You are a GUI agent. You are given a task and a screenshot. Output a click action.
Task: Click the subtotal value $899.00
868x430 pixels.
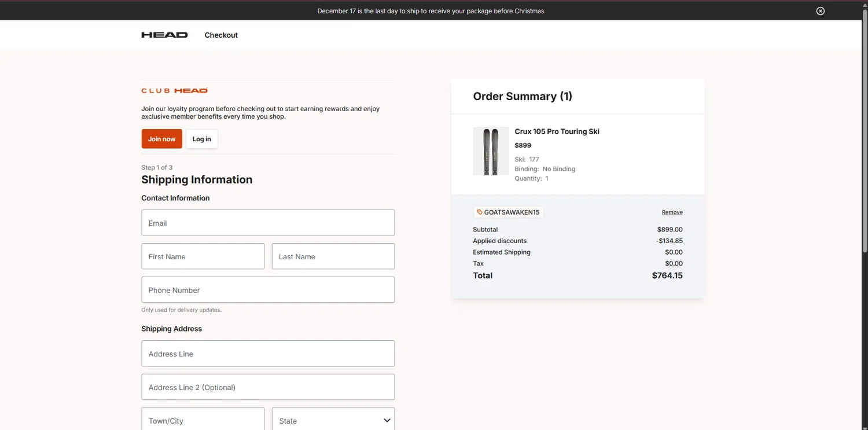670,230
